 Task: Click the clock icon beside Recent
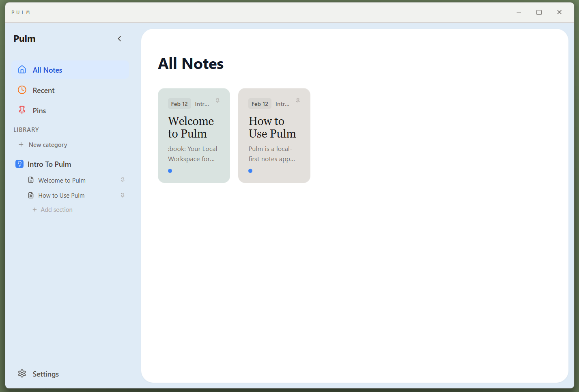tap(22, 90)
